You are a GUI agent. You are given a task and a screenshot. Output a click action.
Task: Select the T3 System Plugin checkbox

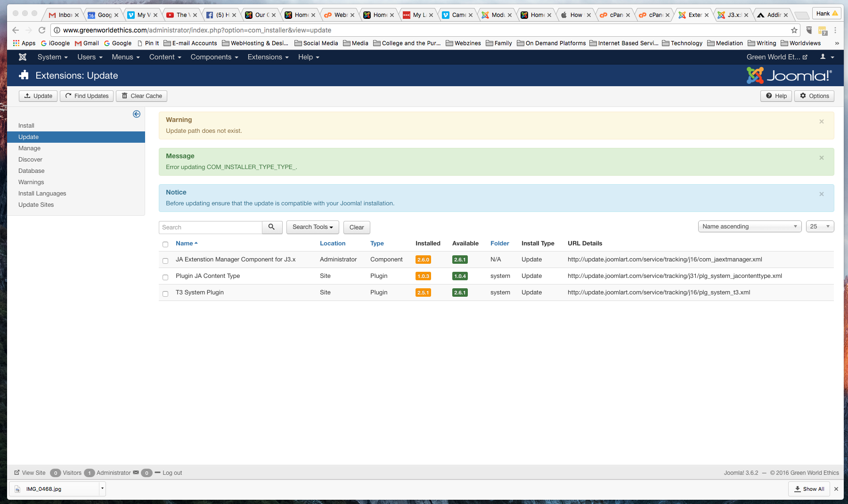click(x=165, y=293)
